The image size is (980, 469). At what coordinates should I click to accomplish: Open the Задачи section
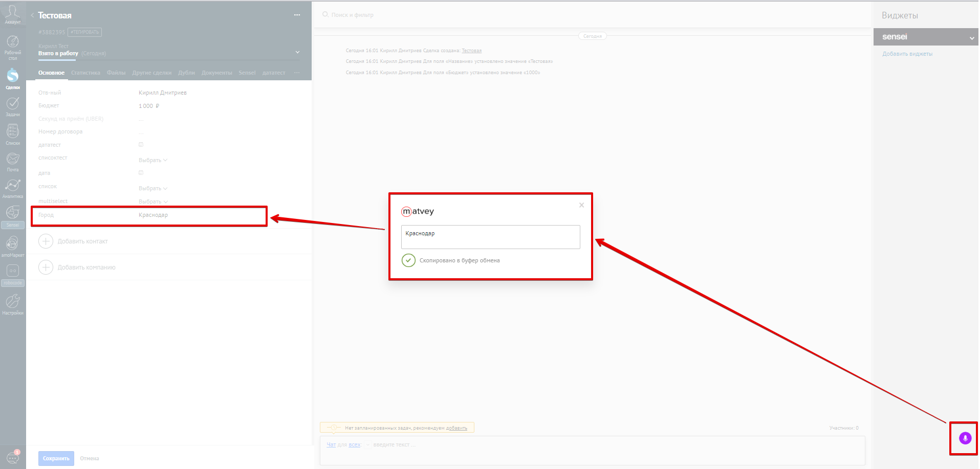13,106
